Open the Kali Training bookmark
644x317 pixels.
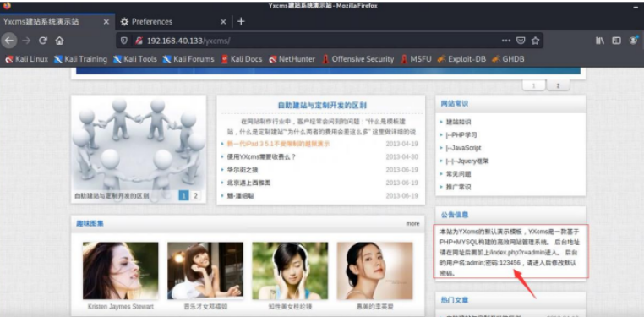(x=80, y=59)
